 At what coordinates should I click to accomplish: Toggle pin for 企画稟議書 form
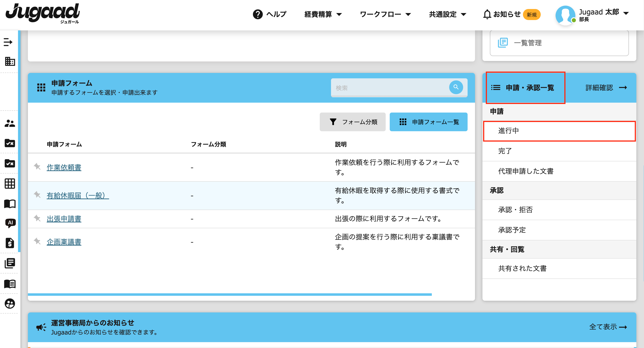pos(37,241)
